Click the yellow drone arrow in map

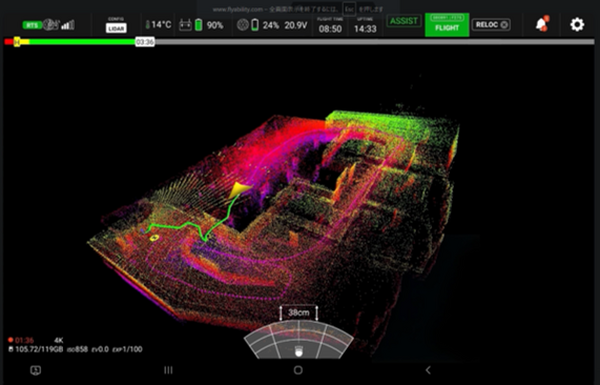pos(239,190)
